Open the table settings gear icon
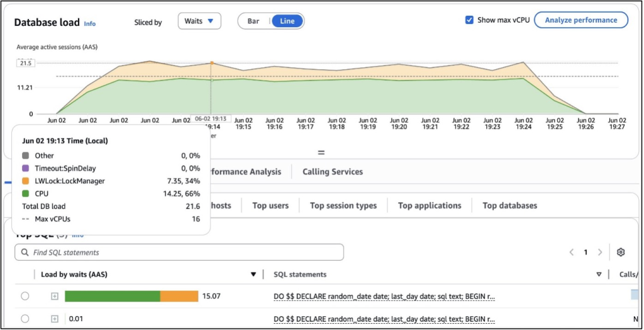The width and height of the screenshot is (644, 330). [621, 253]
